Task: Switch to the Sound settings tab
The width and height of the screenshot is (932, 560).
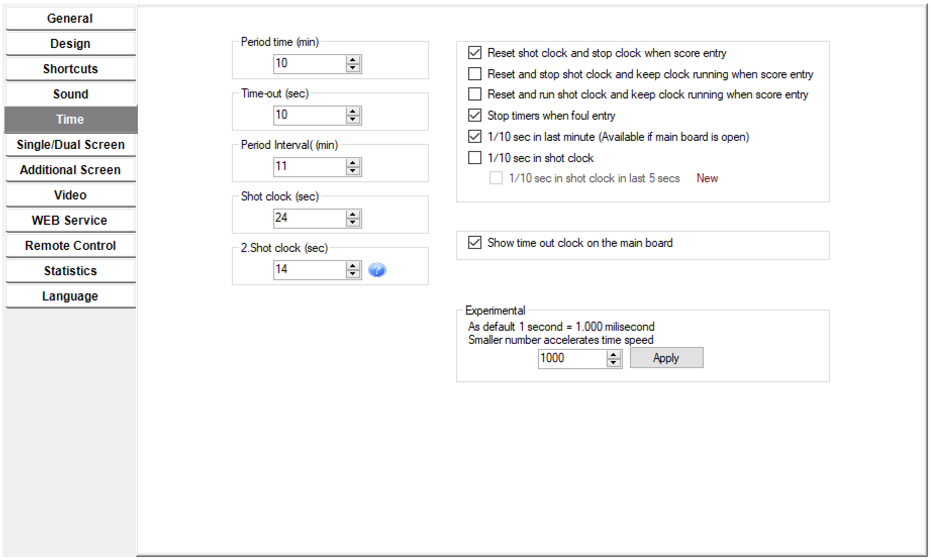Action: click(70, 94)
